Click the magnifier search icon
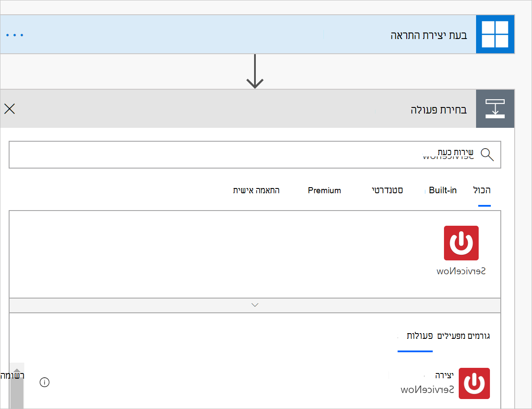The image size is (532, 409). point(487,155)
